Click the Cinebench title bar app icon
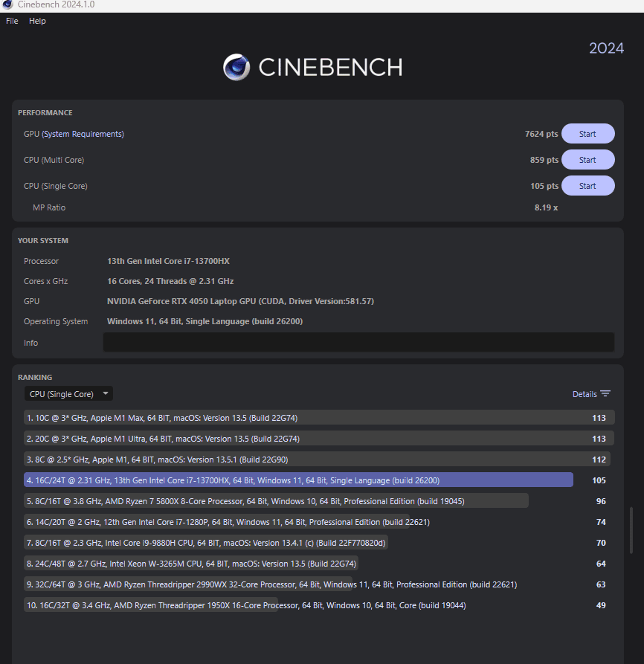644x664 pixels. (x=7, y=4)
